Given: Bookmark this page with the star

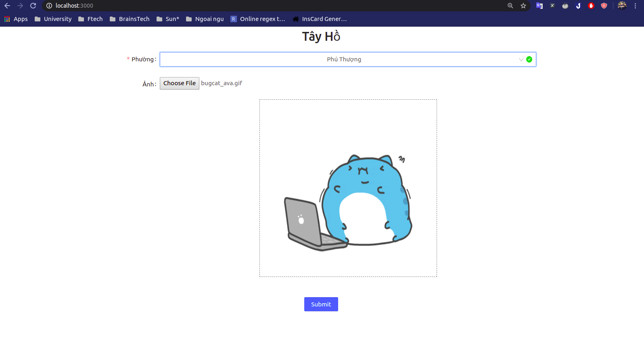Looking at the screenshot, I should [x=523, y=6].
